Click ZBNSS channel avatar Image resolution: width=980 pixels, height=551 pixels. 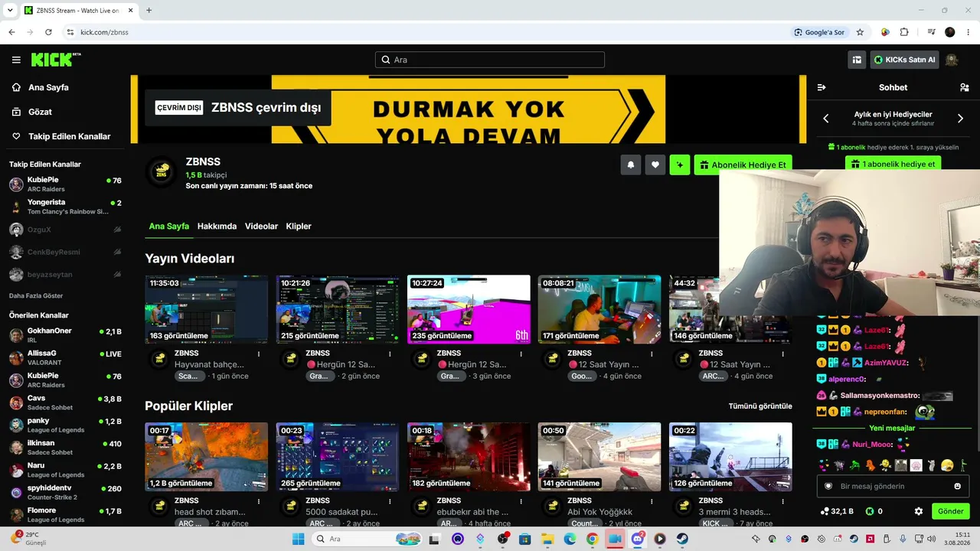pyautogui.click(x=162, y=173)
